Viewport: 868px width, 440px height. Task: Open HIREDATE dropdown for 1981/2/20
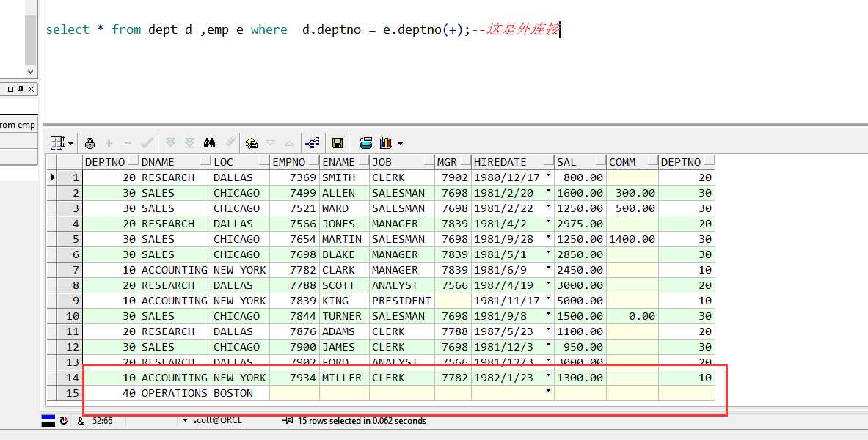point(548,191)
